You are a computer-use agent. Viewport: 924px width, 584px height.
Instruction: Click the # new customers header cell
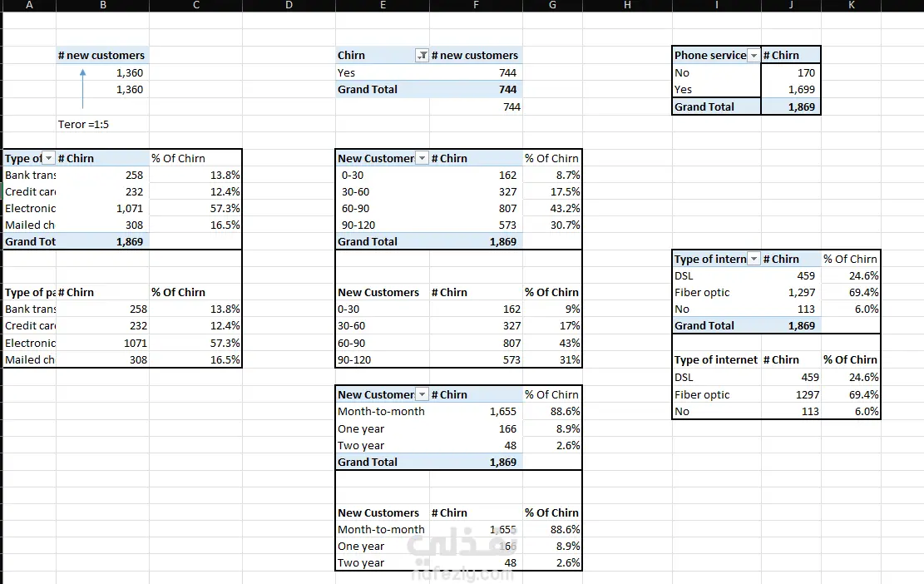pyautogui.click(x=102, y=56)
